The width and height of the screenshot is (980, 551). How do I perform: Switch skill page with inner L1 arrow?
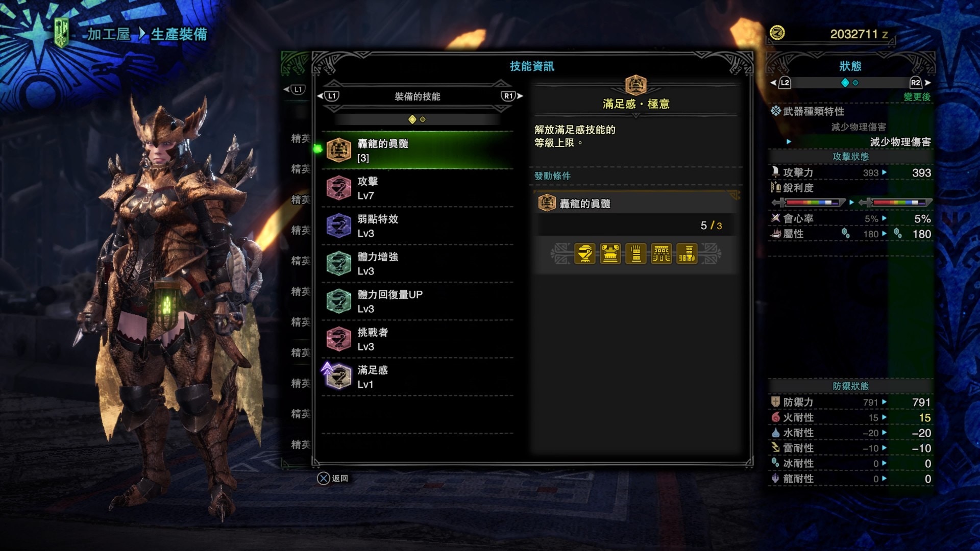click(x=328, y=96)
